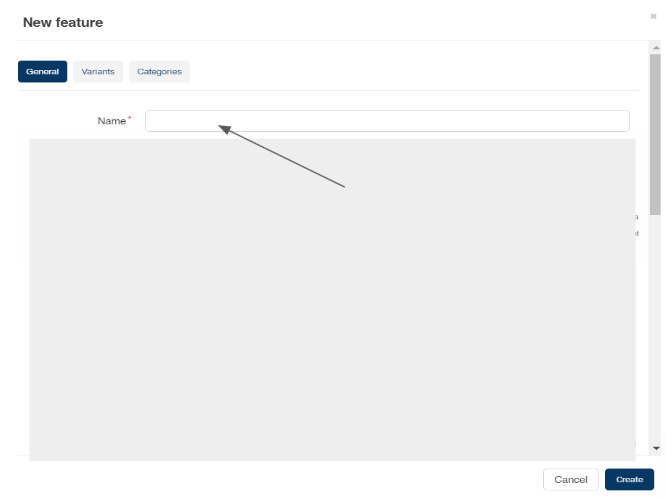Click the red required asterisk by Name
The width and height of the screenshot is (667, 500).
[129, 119]
